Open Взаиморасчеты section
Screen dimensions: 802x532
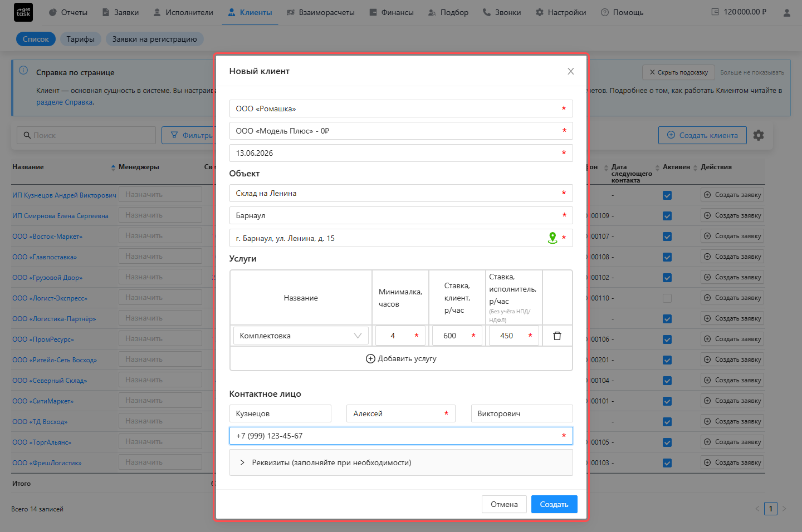(x=321, y=12)
